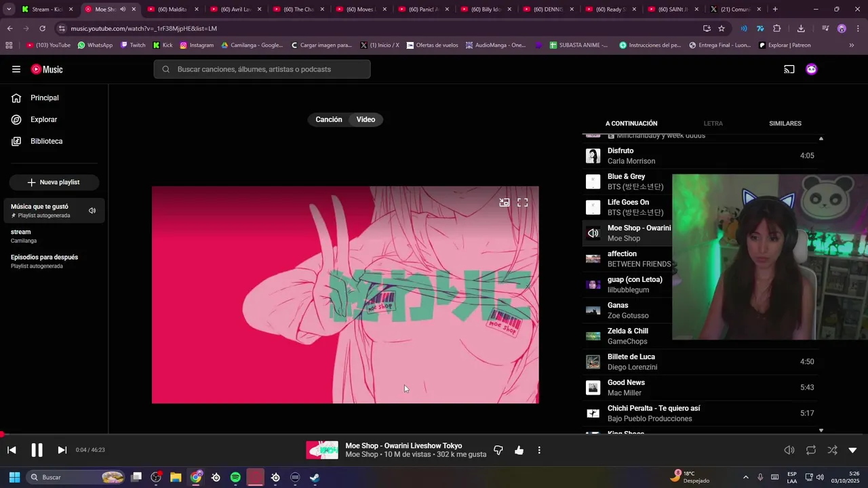Play Blue & Grey by BTS
This screenshot has width=868, height=488.
[627, 182]
